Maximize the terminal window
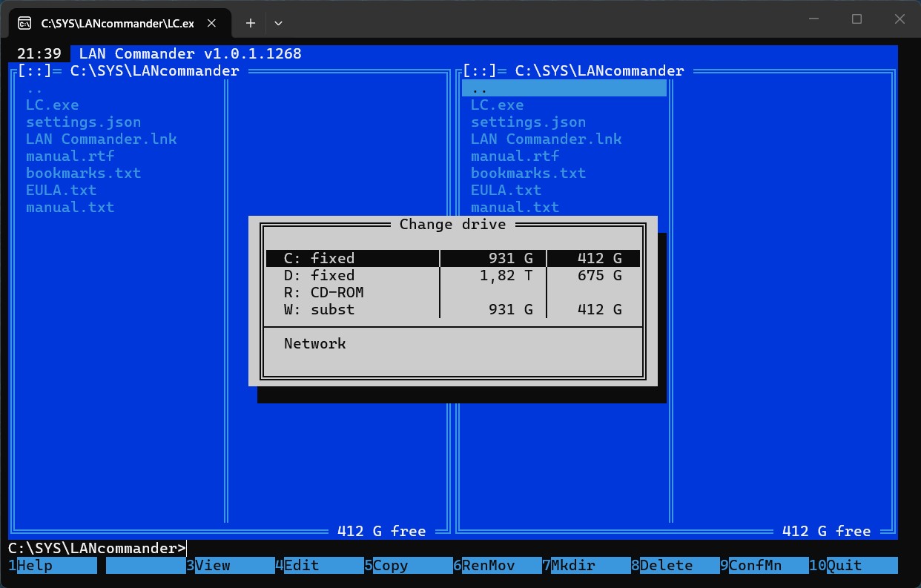The height and width of the screenshot is (588, 921). (856, 20)
